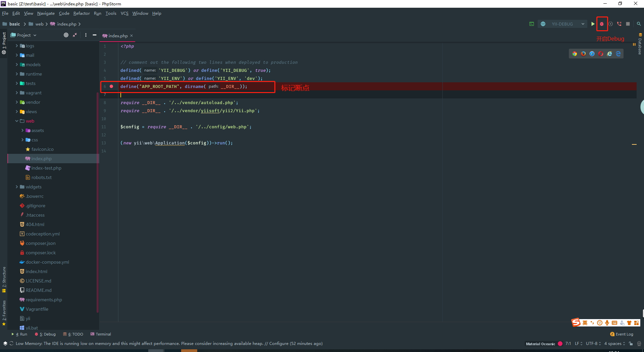The height and width of the screenshot is (352, 644).
Task: Click Run with Coverage icon
Action: tap(610, 24)
